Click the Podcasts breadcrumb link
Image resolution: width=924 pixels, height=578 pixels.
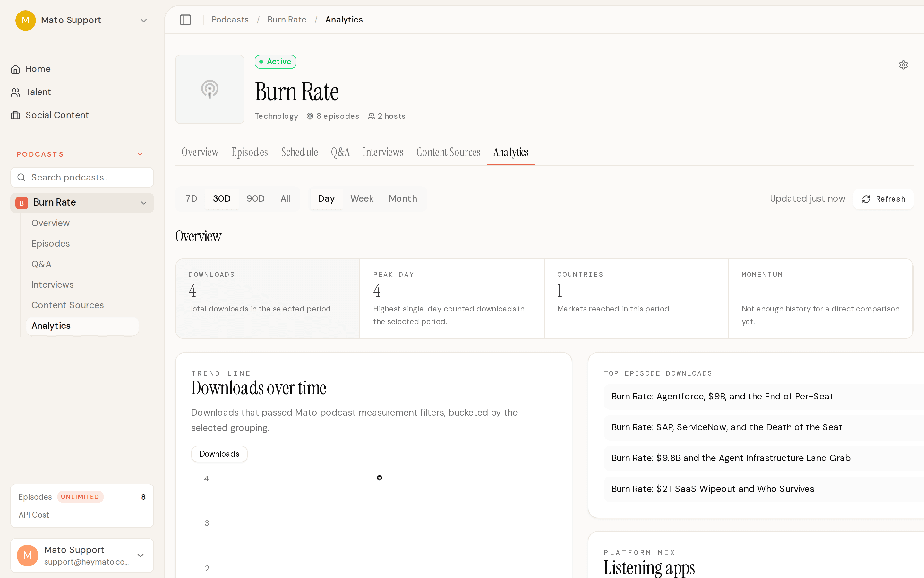[230, 20]
